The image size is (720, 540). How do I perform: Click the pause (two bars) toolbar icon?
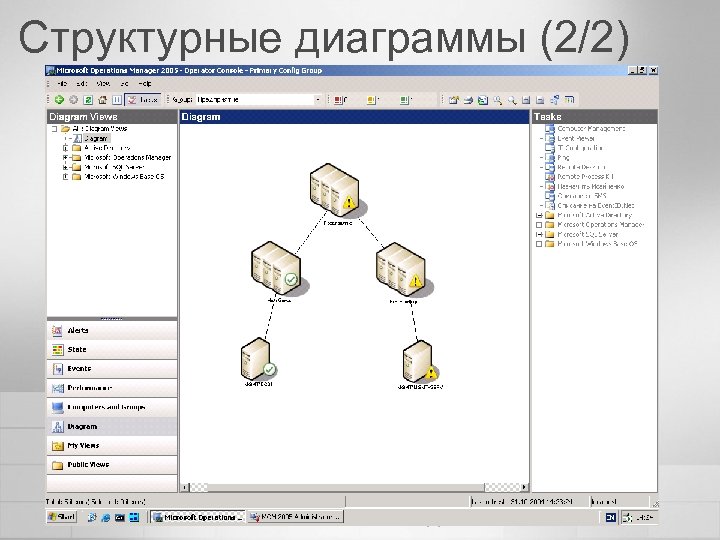coord(117,100)
